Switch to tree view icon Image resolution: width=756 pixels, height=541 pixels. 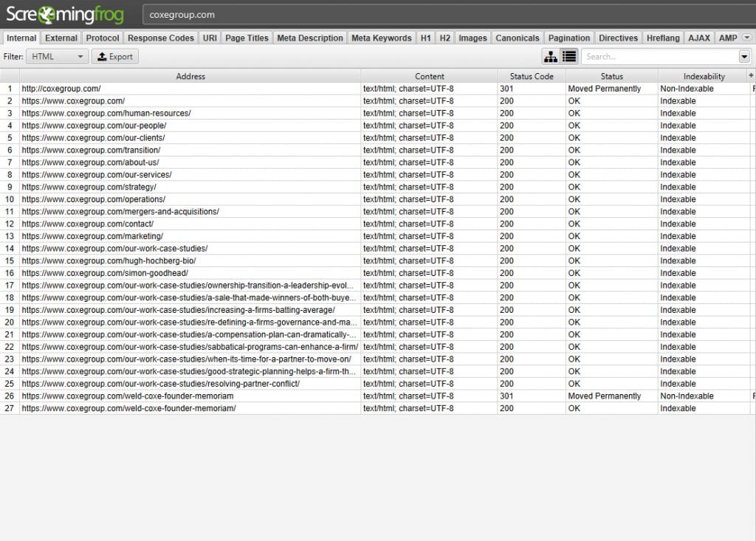551,56
